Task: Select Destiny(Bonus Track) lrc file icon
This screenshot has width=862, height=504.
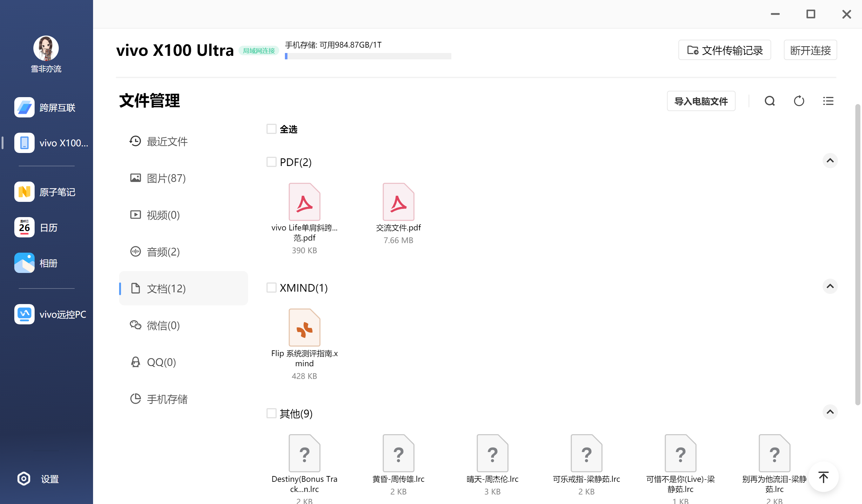Action: (x=305, y=453)
